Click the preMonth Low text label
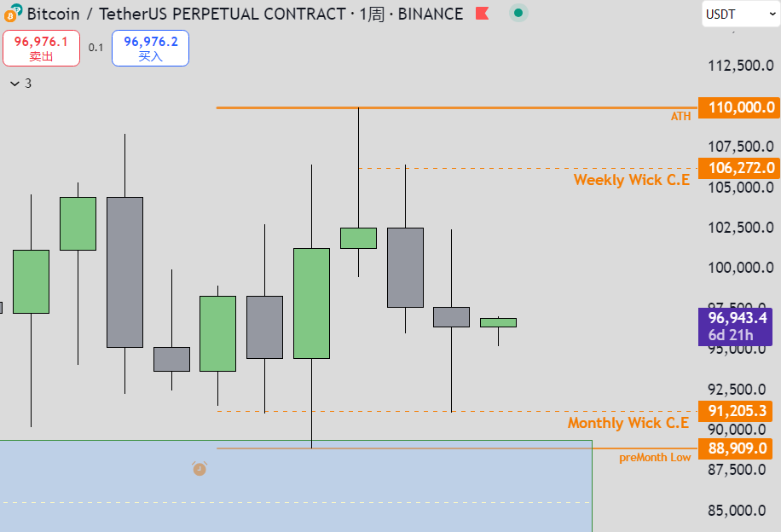The width and height of the screenshot is (781, 532). point(655,458)
